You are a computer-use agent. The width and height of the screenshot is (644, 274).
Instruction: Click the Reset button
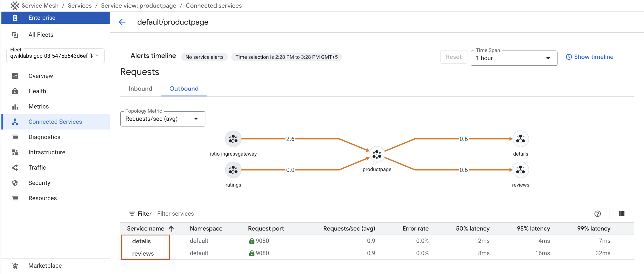click(453, 57)
